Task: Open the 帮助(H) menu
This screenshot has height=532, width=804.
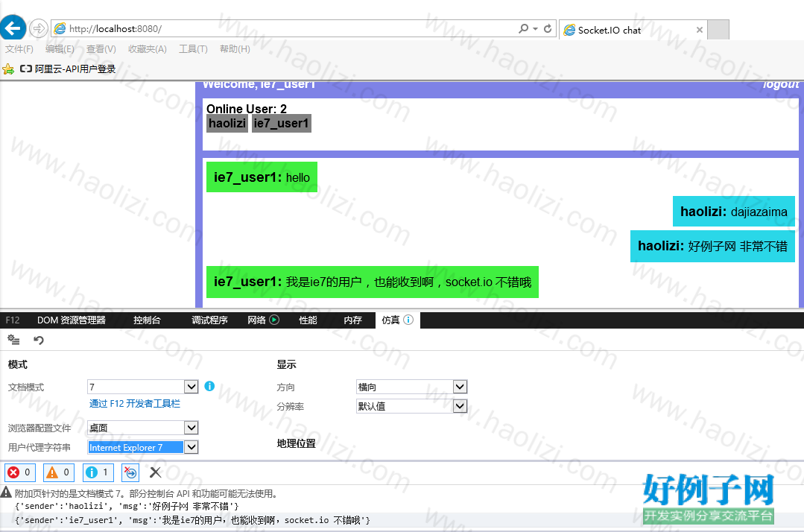Action: coord(235,48)
